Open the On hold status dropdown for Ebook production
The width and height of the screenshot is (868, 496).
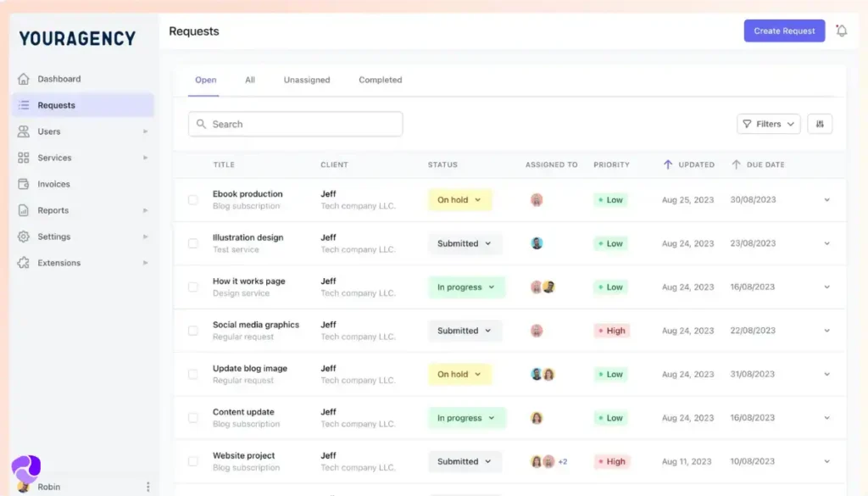coord(459,199)
